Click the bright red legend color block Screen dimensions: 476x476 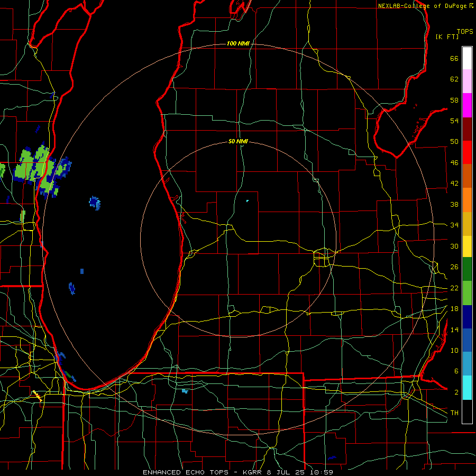click(x=467, y=152)
